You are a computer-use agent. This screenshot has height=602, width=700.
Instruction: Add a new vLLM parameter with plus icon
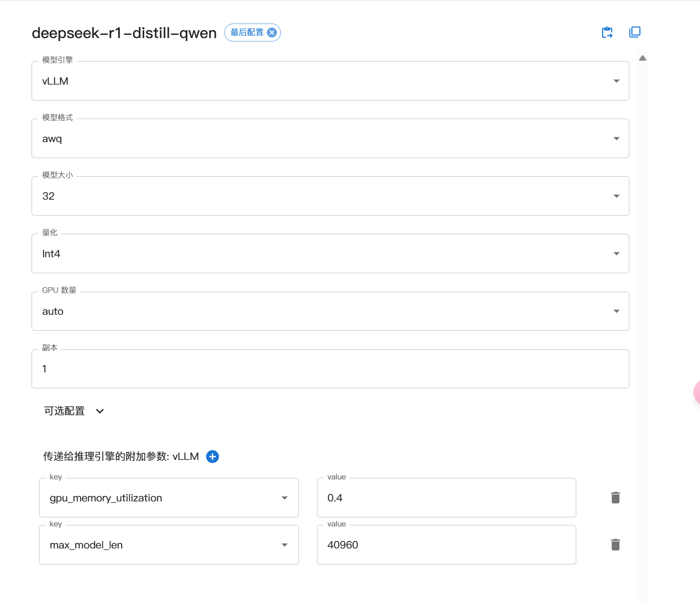212,456
